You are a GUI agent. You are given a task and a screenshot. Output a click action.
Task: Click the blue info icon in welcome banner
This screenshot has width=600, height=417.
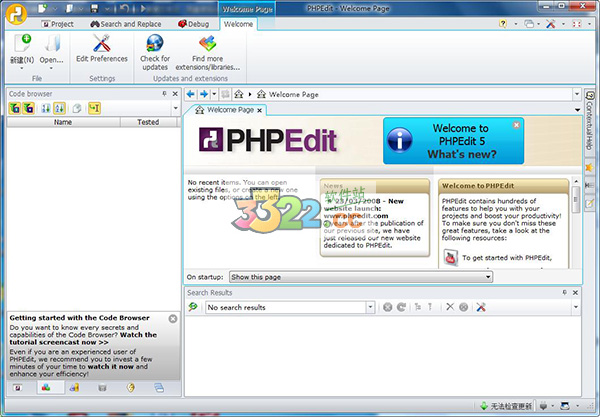pos(399,140)
